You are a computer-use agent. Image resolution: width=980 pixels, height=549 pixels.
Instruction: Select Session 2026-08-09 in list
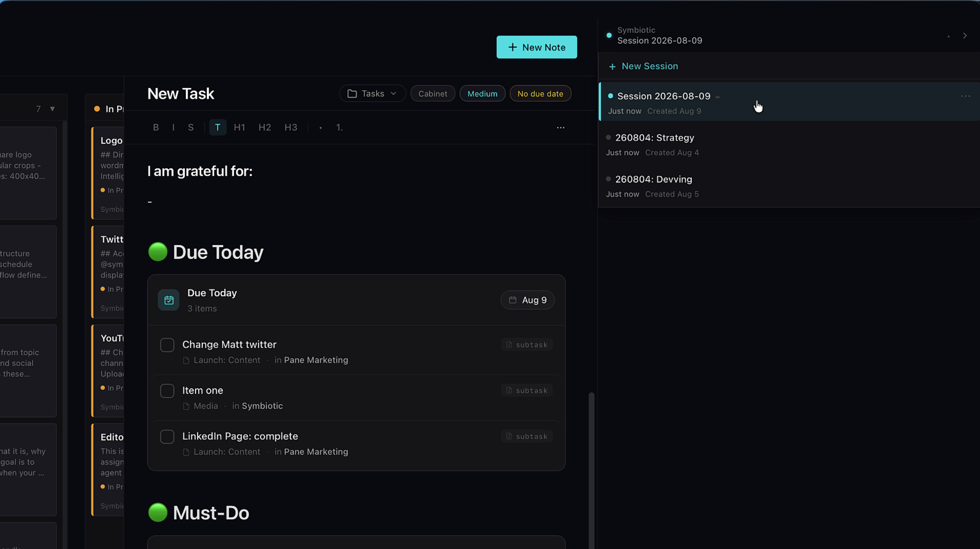click(790, 102)
